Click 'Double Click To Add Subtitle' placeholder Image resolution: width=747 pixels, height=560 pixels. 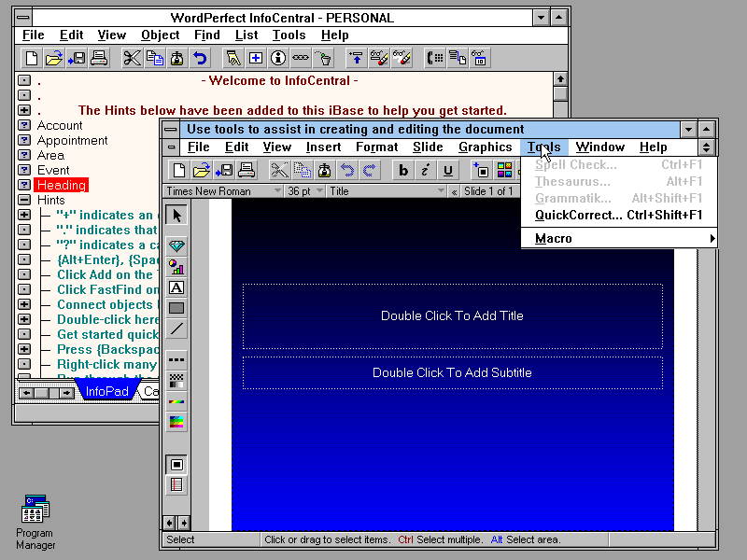click(x=453, y=372)
